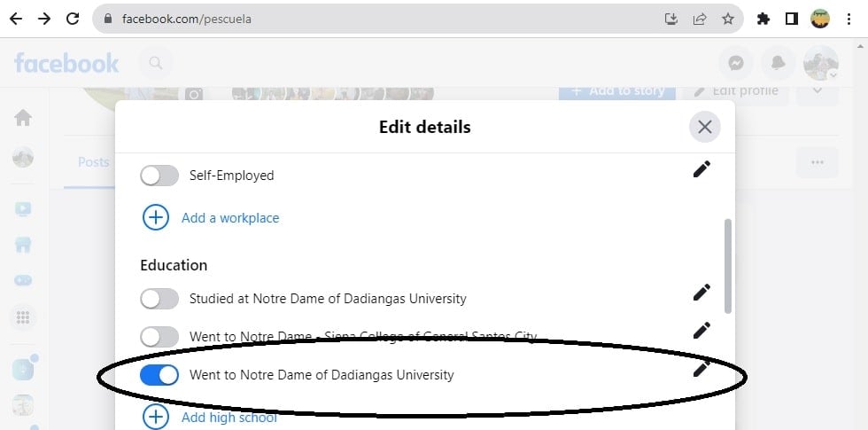Open Messenger chats

coord(735,63)
